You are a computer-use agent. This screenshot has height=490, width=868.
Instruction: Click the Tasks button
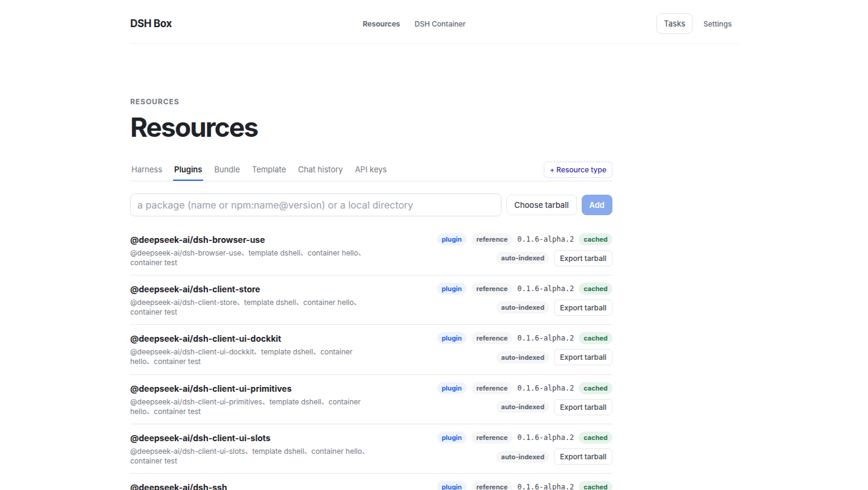pyautogui.click(x=675, y=24)
